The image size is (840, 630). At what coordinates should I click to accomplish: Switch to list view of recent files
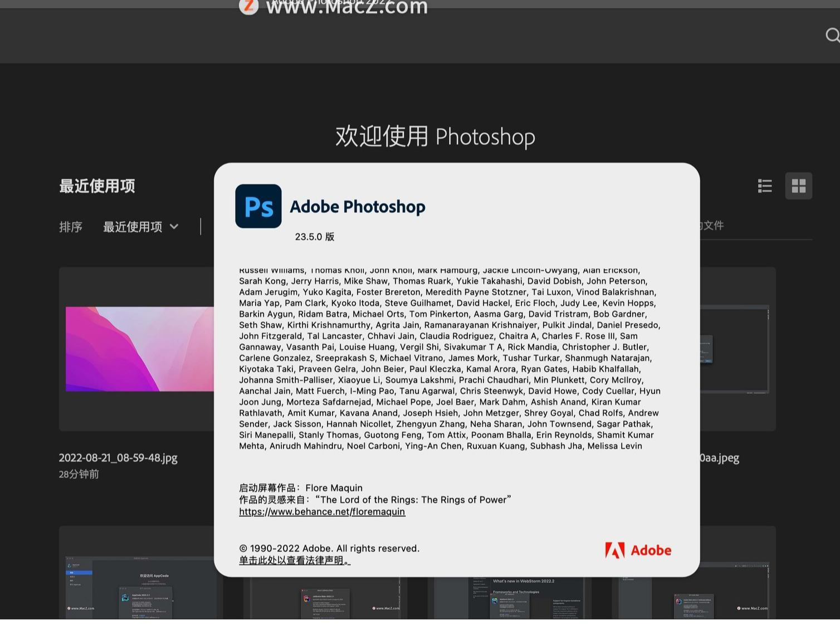pos(765,186)
